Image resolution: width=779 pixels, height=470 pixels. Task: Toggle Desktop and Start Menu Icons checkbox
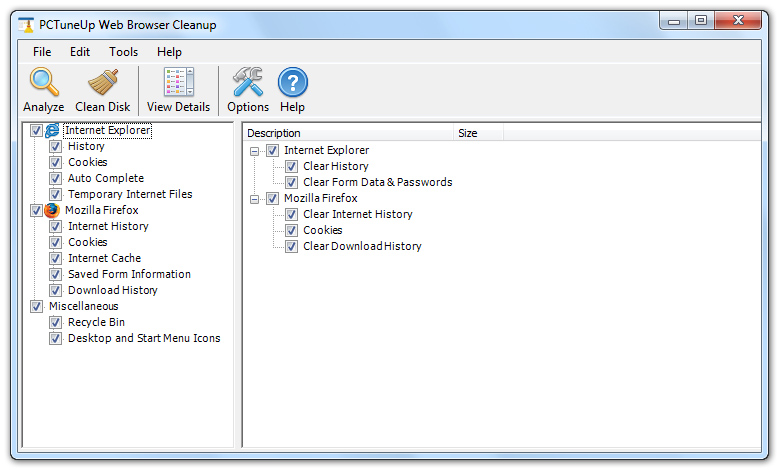tap(56, 338)
